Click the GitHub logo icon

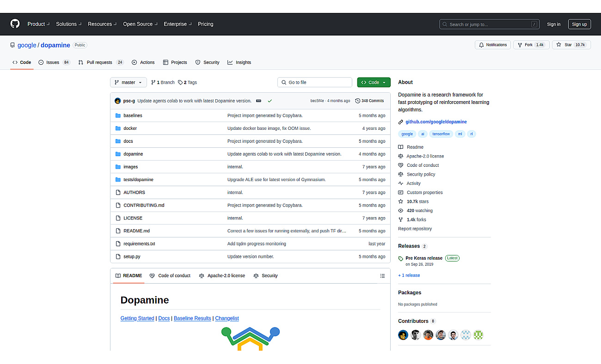15,24
